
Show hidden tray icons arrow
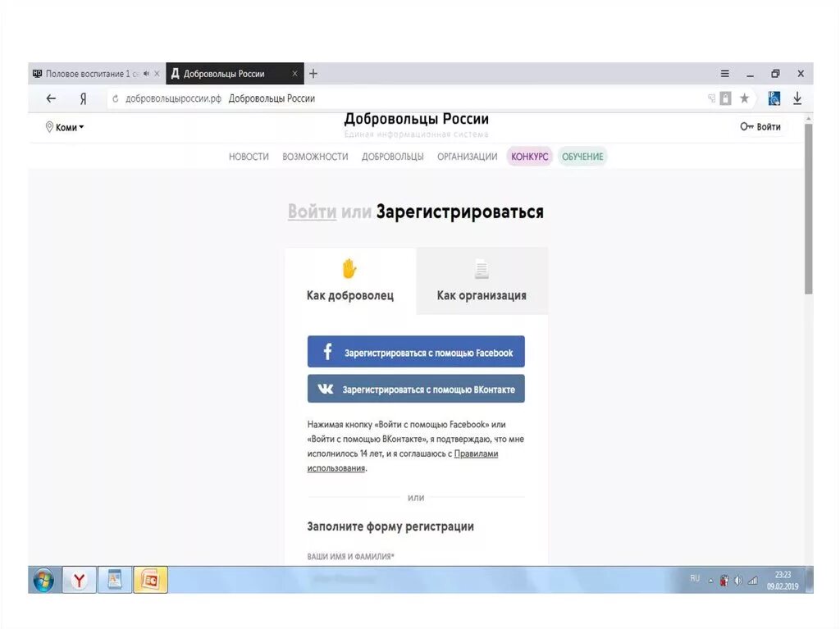711,581
